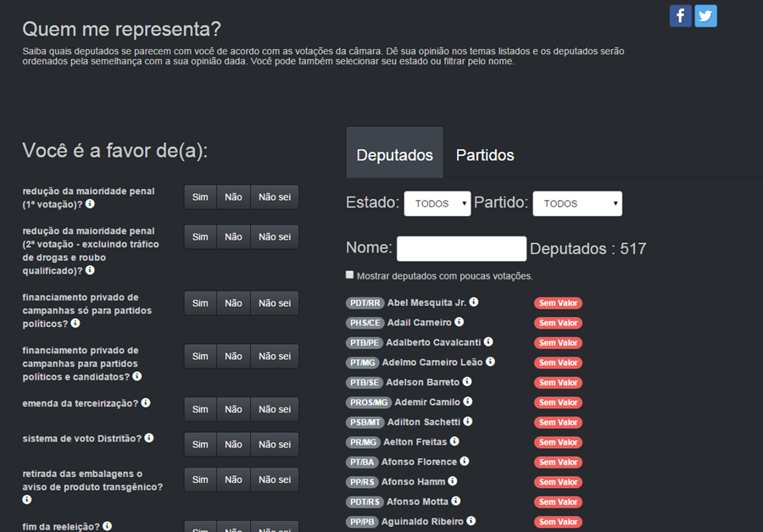
Task: Click info icon beside Adail Carneiro
Action: [459, 323]
